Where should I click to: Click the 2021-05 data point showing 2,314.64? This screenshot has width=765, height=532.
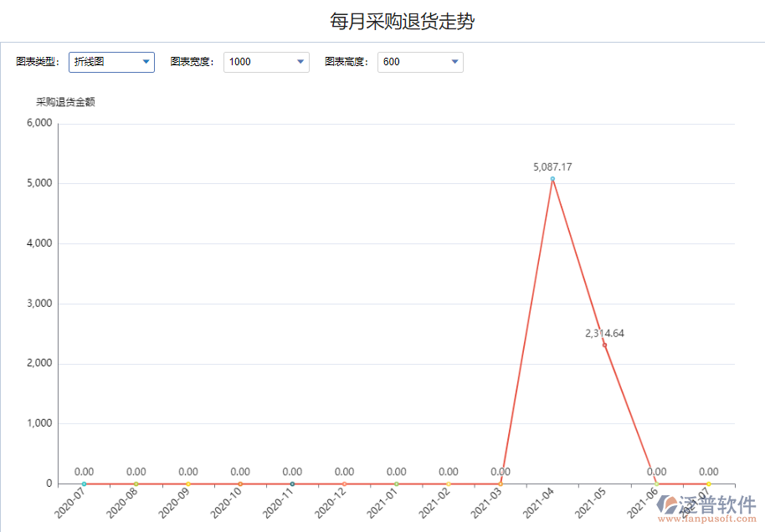tap(604, 345)
